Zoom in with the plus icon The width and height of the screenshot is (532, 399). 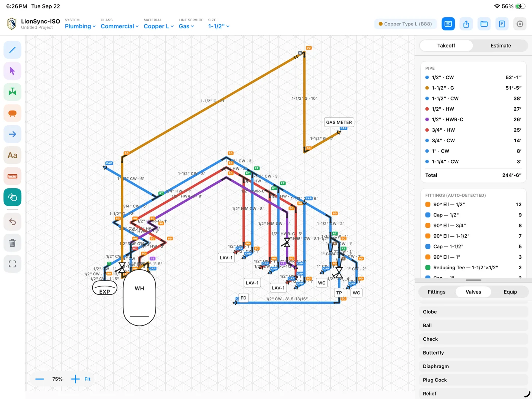pos(75,379)
